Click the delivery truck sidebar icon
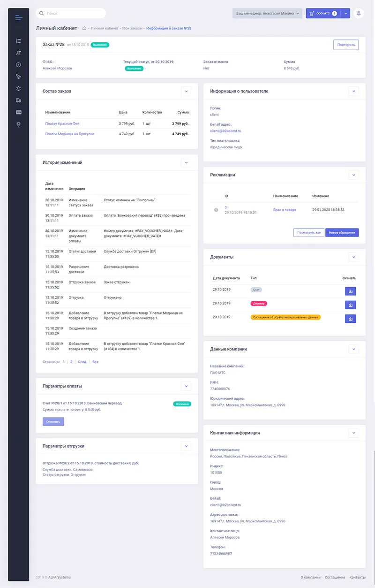 (x=18, y=100)
